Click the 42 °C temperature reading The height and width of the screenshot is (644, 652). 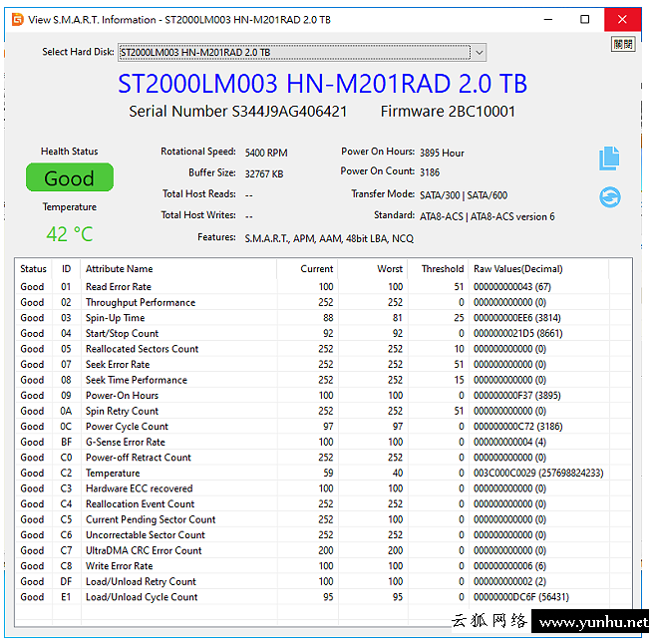tap(70, 234)
